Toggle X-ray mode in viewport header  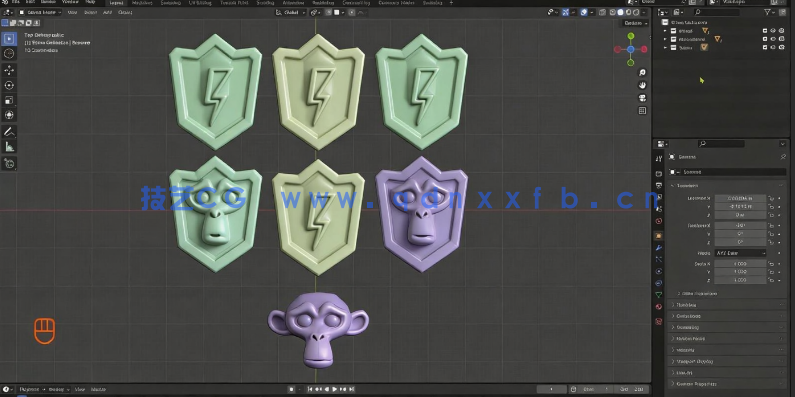click(602, 12)
